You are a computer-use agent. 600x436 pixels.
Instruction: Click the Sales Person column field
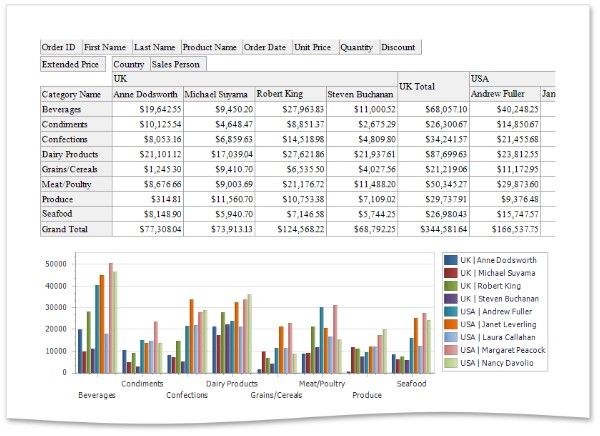point(177,64)
